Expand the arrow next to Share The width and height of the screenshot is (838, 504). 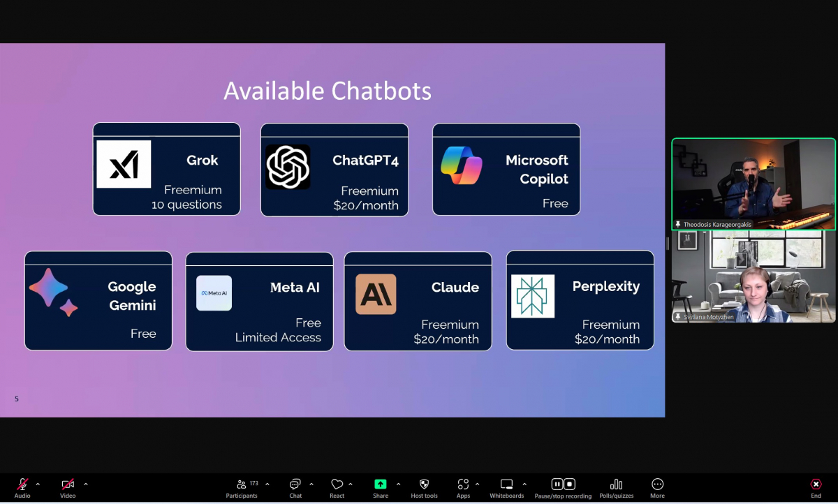399,484
